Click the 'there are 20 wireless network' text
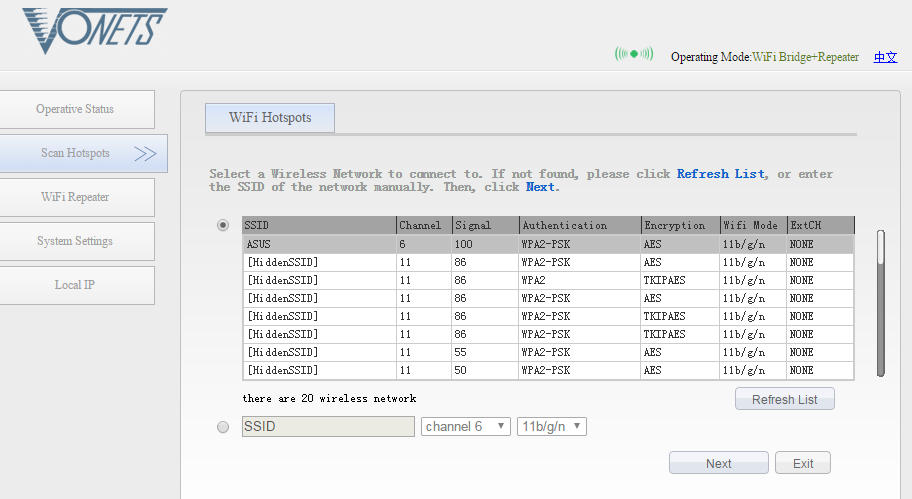Viewport: 912px width, 499px height. coord(329,398)
